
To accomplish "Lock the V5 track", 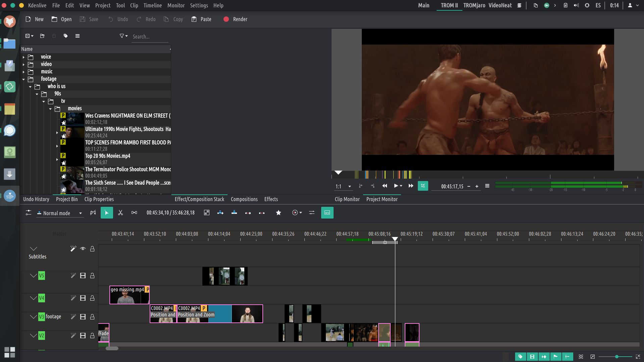I will (92, 276).
